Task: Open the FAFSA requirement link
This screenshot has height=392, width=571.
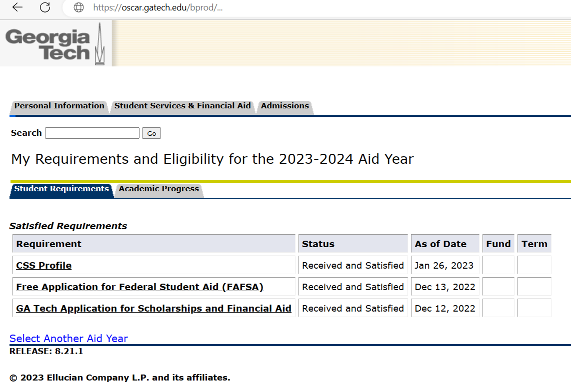Action: pos(139,287)
